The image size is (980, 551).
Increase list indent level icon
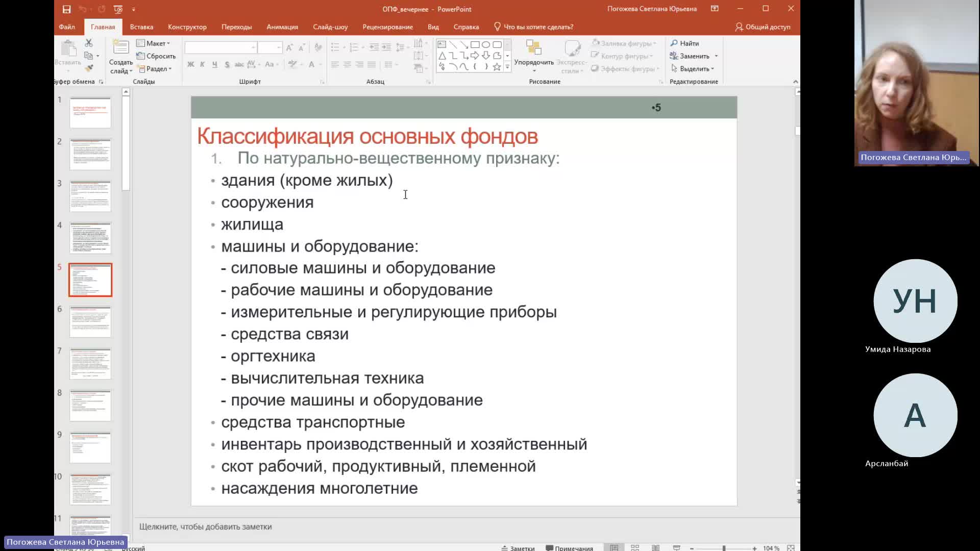click(386, 47)
